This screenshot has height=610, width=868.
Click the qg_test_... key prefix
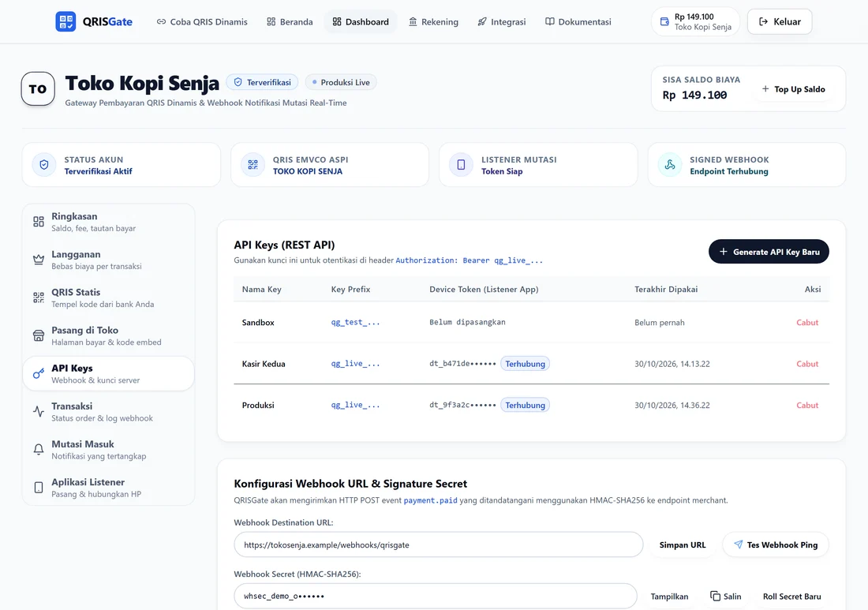pyautogui.click(x=355, y=322)
